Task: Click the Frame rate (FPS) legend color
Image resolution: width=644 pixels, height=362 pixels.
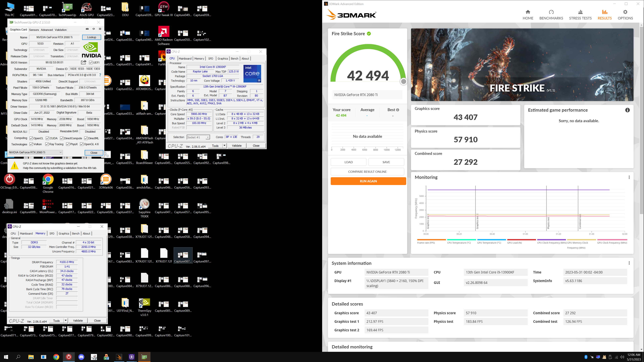Action: [431, 240]
